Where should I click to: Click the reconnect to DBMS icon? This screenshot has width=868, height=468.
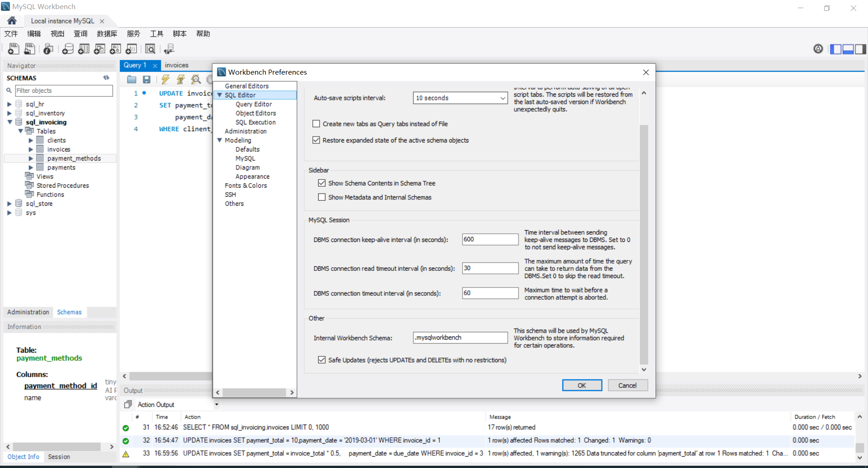click(169, 49)
